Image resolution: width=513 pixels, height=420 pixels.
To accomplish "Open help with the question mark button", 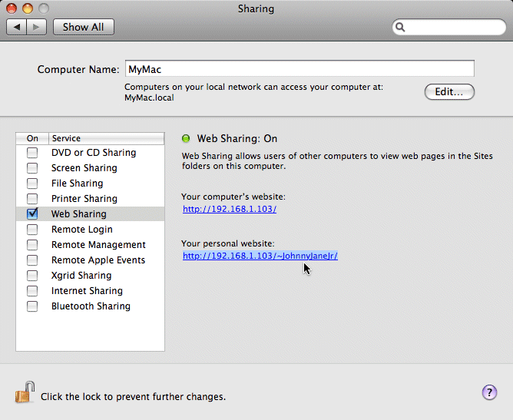I will [489, 392].
